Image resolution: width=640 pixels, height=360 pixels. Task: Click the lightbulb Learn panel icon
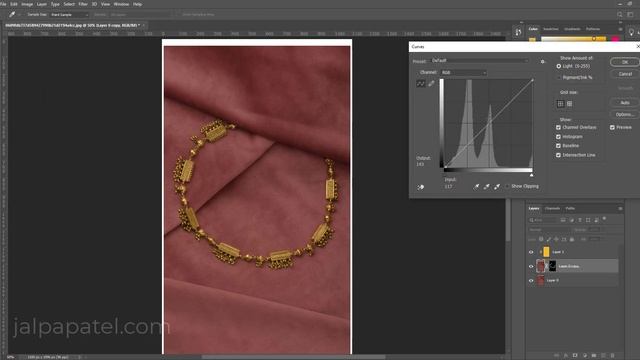click(631, 32)
